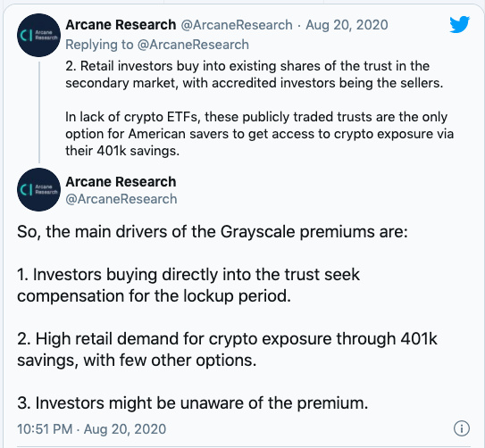Click the Arcane Research avatar on main tweet
This screenshot has height=448, width=485.
pyautogui.click(x=38, y=189)
